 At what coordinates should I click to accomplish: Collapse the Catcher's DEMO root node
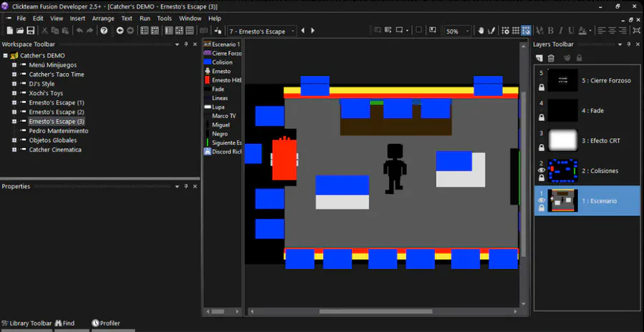5,56
